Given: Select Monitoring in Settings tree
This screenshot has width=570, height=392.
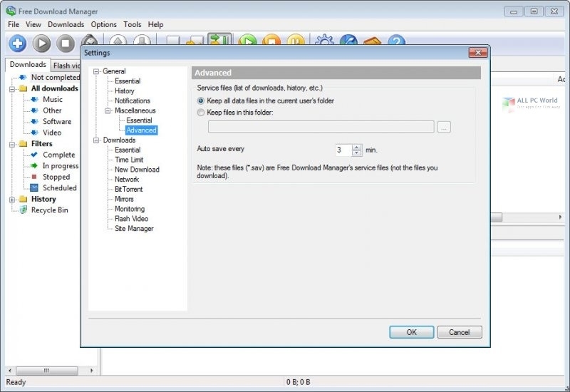Looking at the screenshot, I should 130,209.
